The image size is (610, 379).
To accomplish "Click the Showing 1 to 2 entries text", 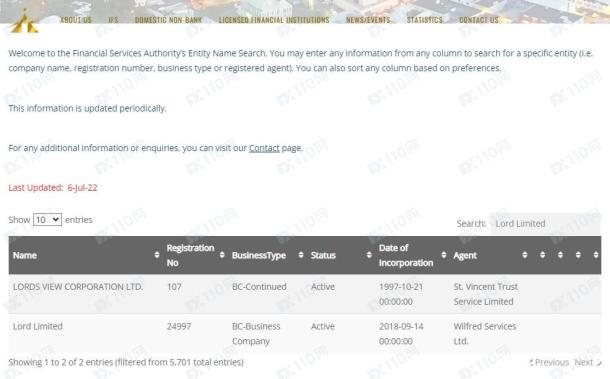I will (126, 363).
